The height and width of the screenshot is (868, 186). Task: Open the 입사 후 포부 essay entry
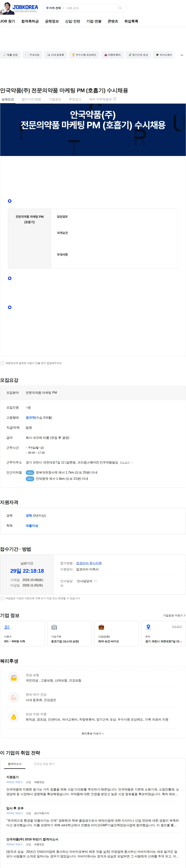click(x=93, y=817)
